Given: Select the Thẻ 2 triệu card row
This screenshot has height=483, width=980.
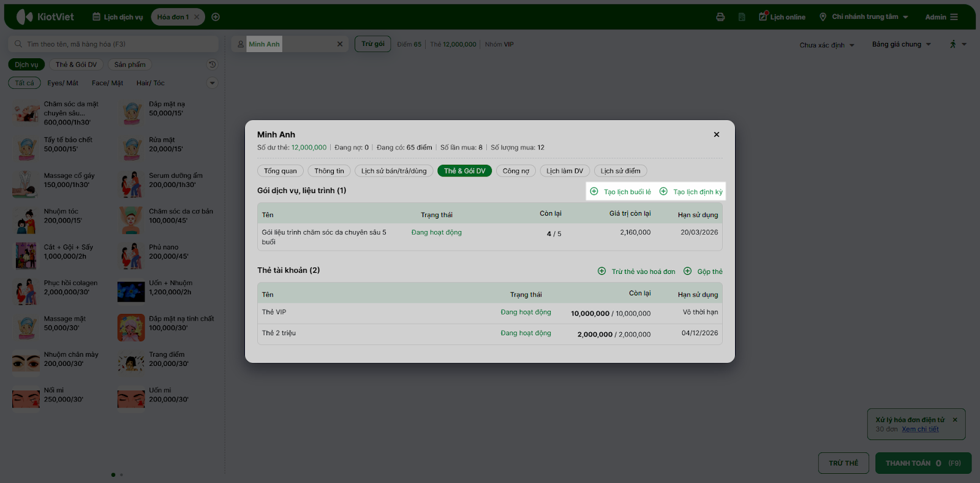Looking at the screenshot, I should (490, 334).
